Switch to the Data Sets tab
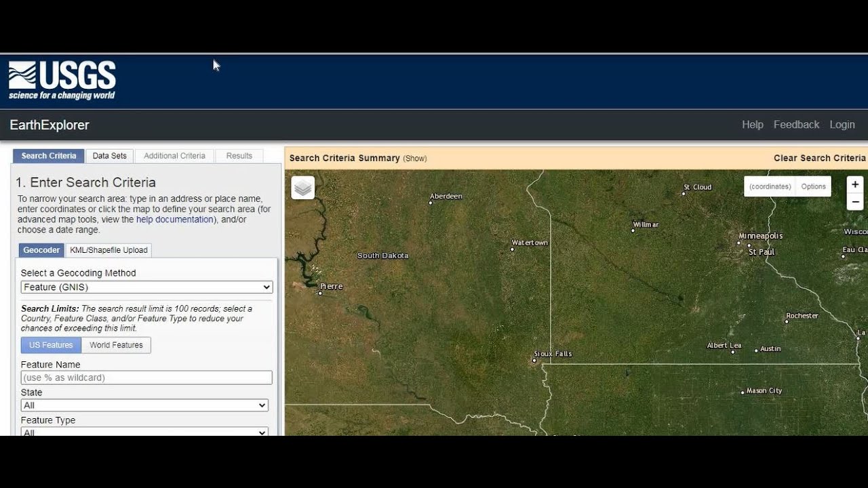868x488 pixels. pos(110,156)
